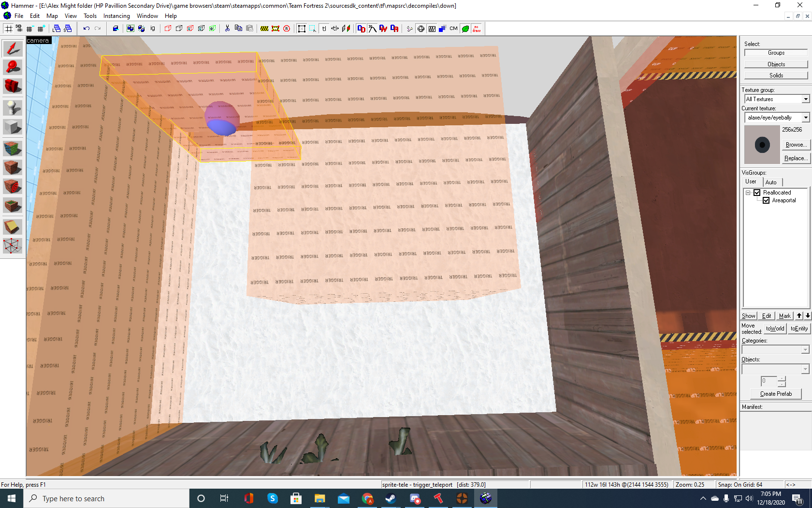Increase grid size with larger grid icon
812x508 pixels.
(41, 29)
